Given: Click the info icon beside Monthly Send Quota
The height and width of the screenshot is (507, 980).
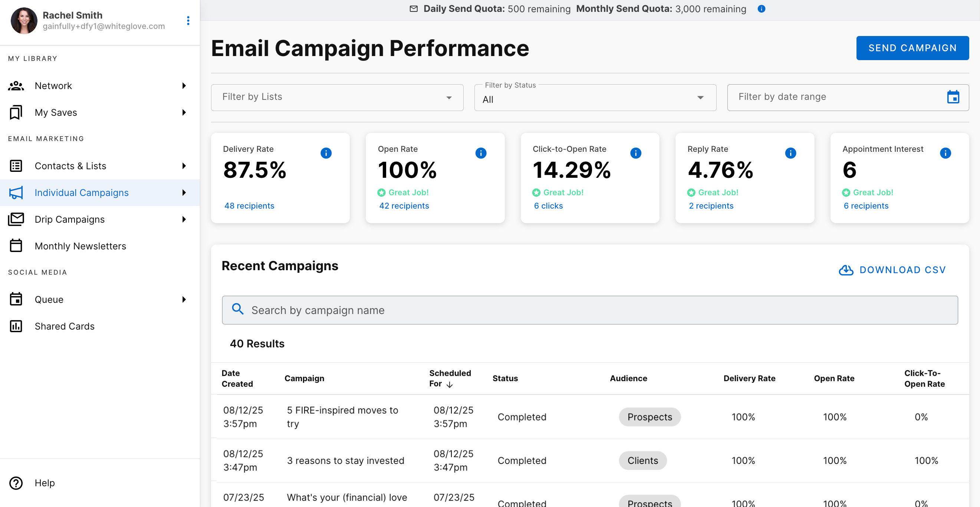Looking at the screenshot, I should [x=761, y=9].
